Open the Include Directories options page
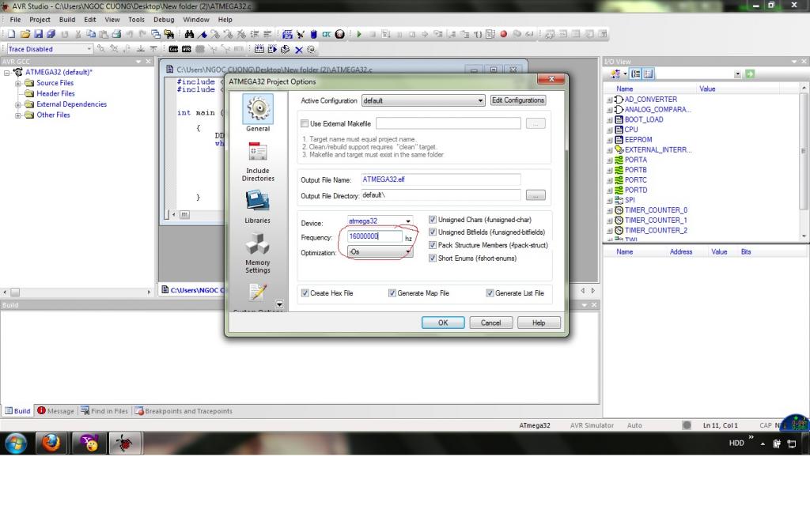The height and width of the screenshot is (532, 810). 258,162
